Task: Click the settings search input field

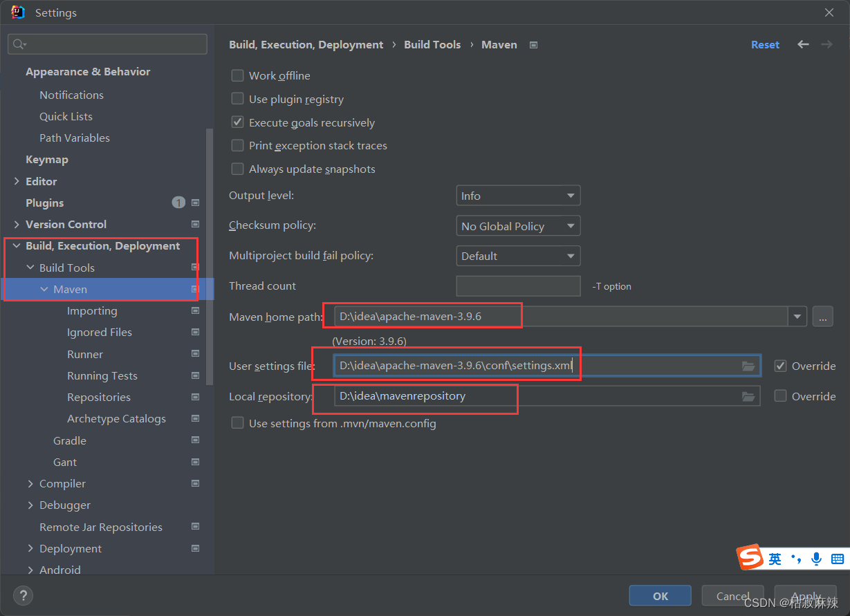Action: [107, 44]
